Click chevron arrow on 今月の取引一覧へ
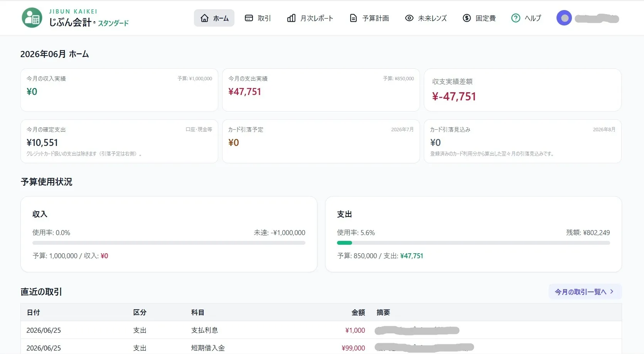The image size is (644, 354). 612,291
